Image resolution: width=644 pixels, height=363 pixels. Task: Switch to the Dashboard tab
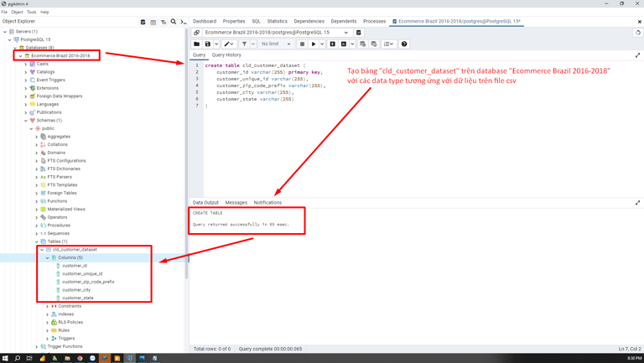205,21
